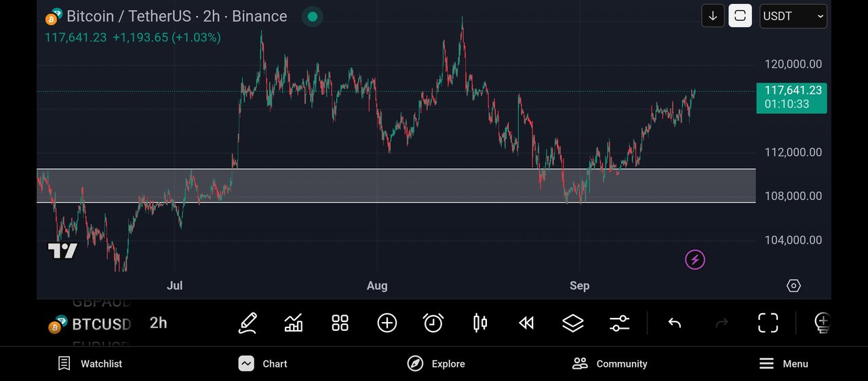Screen dimensions: 868x381
Task: Open the Menu tab
Action: [783, 363]
